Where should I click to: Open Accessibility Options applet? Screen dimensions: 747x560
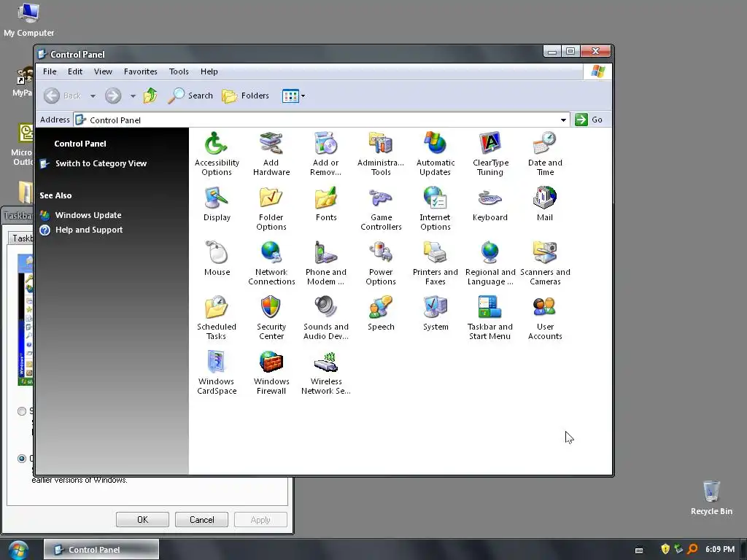(216, 153)
